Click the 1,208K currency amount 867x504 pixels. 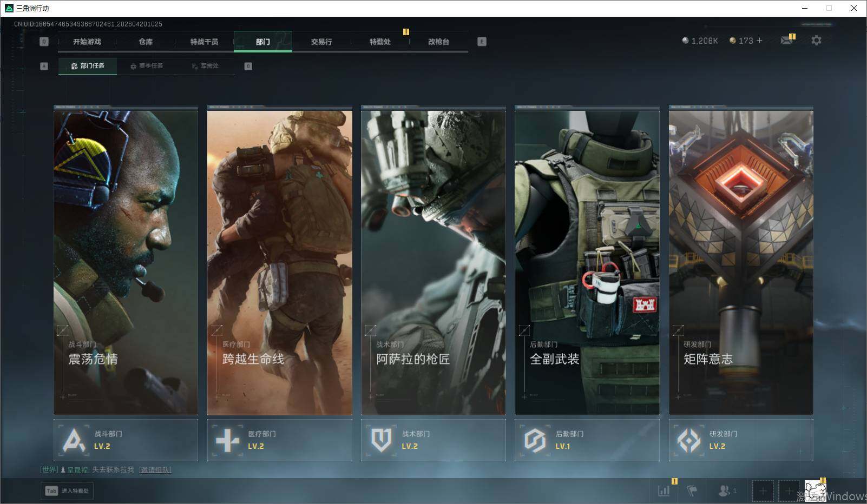pos(705,41)
